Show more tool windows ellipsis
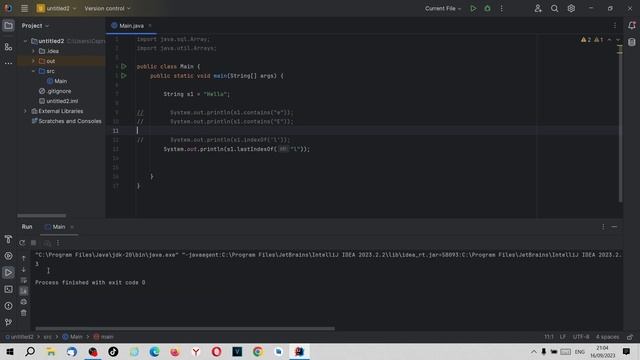 pos(8,63)
